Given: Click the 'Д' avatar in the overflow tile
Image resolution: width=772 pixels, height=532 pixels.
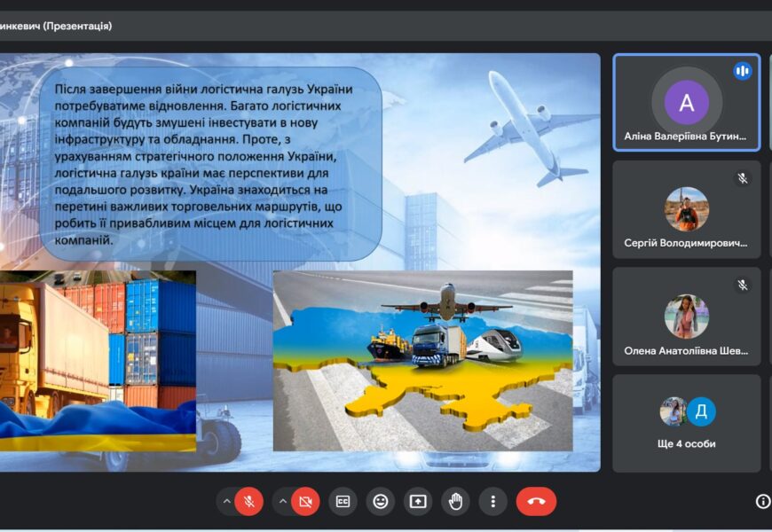Looking at the screenshot, I should coord(701,411).
